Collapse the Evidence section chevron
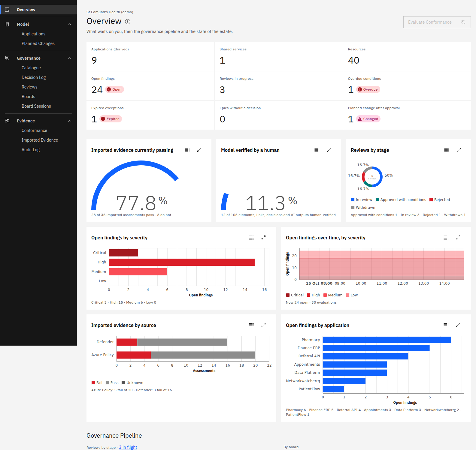 (x=70, y=121)
